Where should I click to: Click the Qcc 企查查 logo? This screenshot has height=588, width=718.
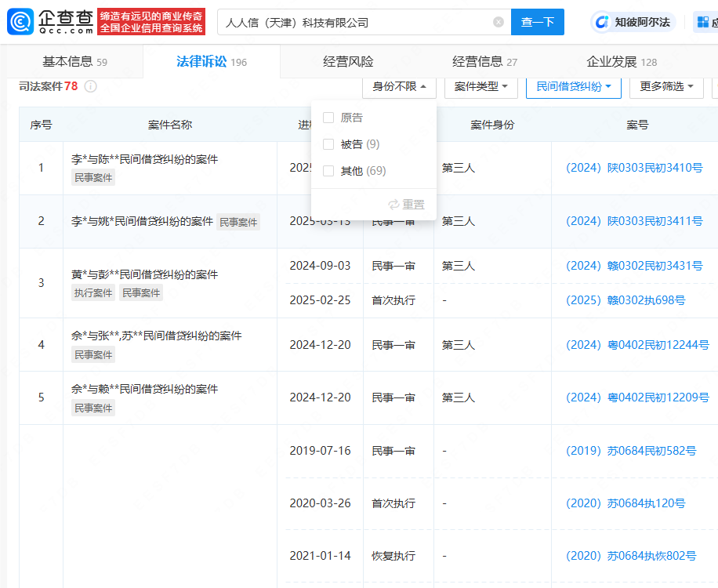click(50, 21)
